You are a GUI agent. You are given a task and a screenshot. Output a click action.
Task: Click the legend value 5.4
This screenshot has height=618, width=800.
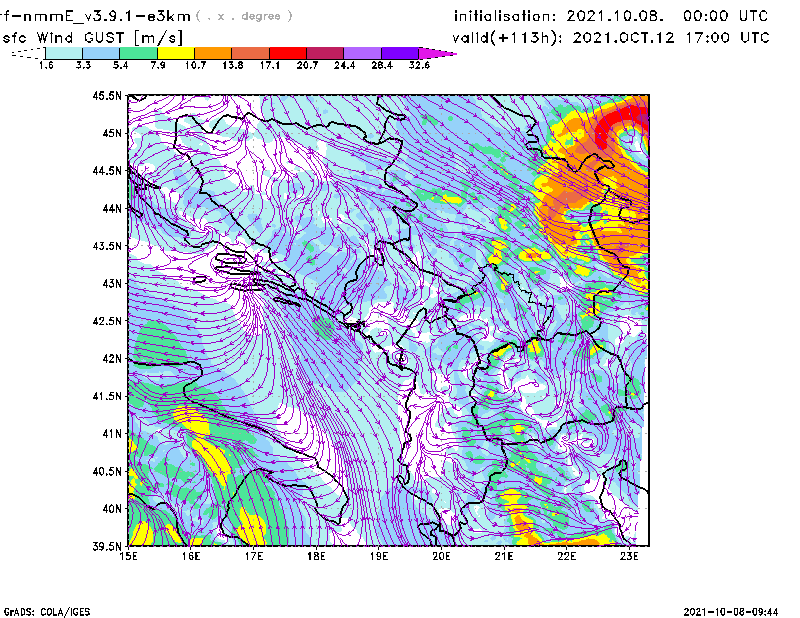click(120, 65)
